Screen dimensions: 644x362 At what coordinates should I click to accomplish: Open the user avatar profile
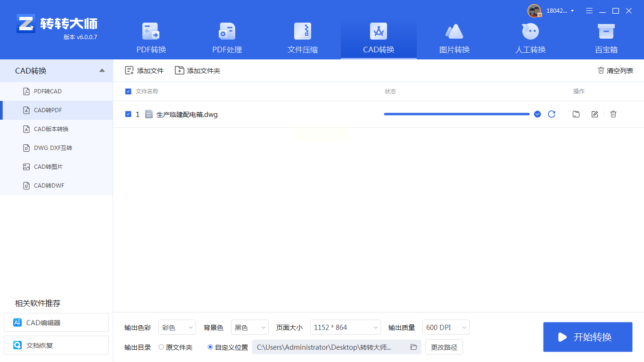534,11
